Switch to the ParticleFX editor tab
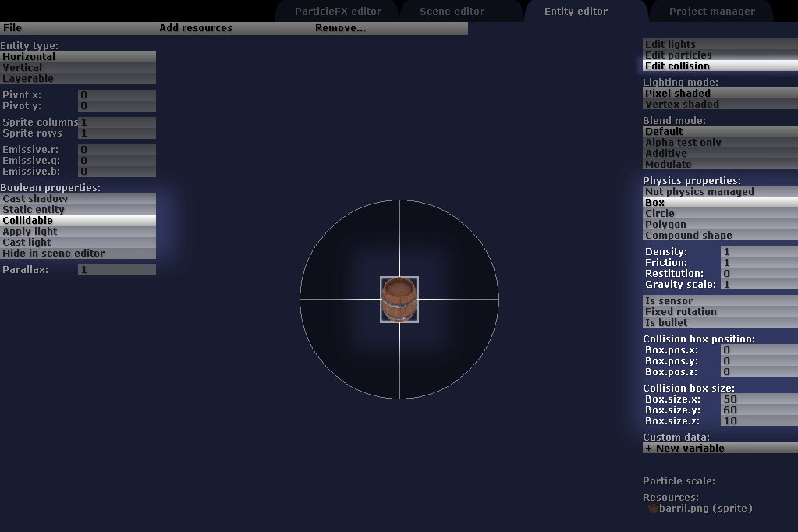The image size is (798, 532). click(x=338, y=12)
